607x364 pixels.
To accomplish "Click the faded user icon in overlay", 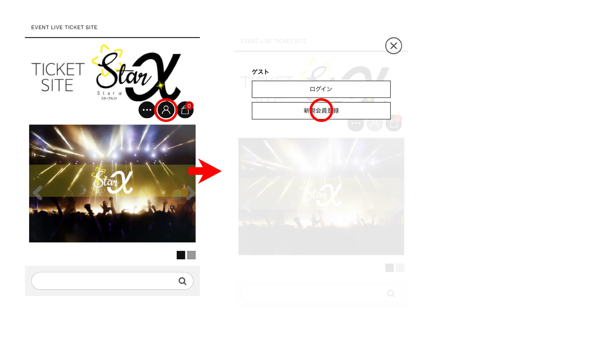I will 374,123.
